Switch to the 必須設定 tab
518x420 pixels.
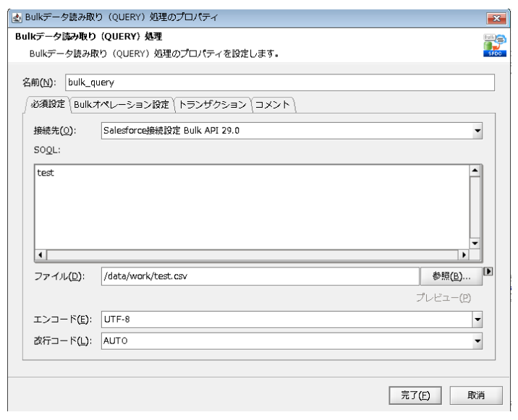[x=48, y=104]
